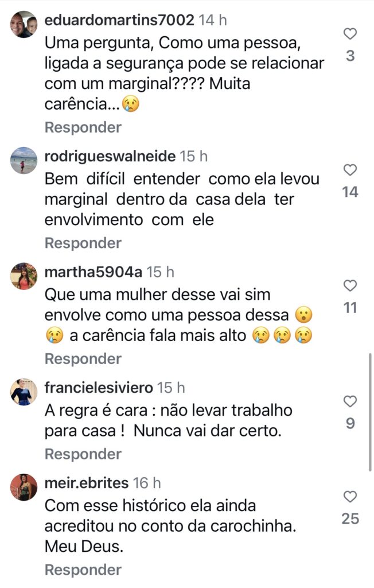The height and width of the screenshot is (588, 374).
Task: Go to rodrigueswalneide's profile via username
Action: pyautogui.click(x=110, y=156)
